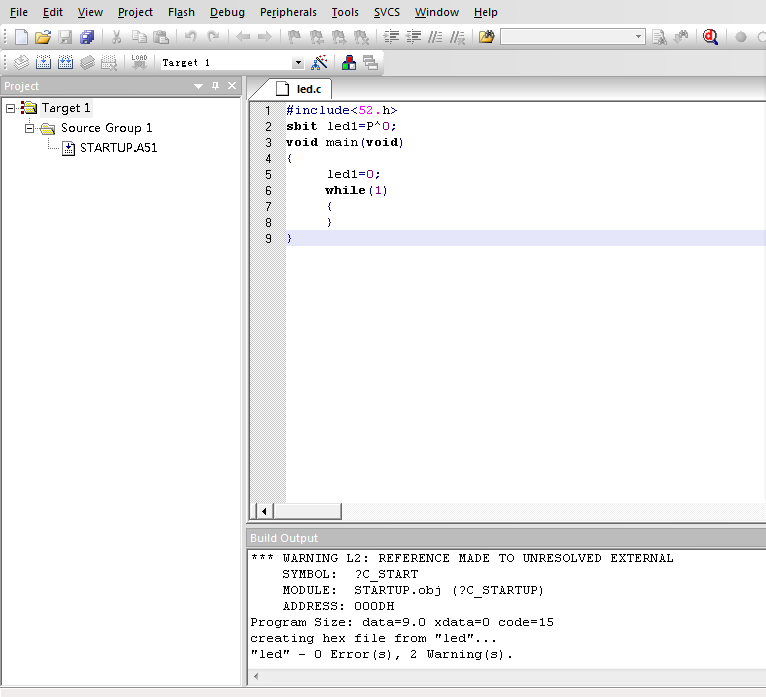Rebuild all target files icon
Screen dimensions: 766x697
tap(65, 63)
